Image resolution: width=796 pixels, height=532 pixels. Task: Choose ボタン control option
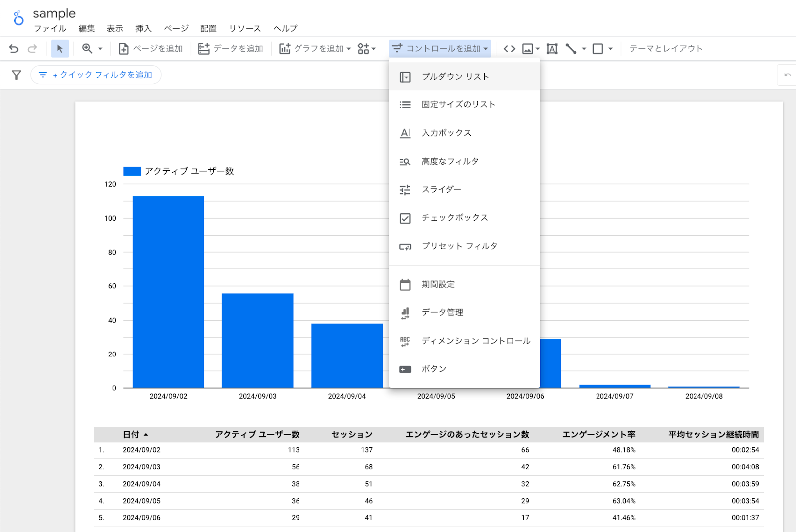464,369
